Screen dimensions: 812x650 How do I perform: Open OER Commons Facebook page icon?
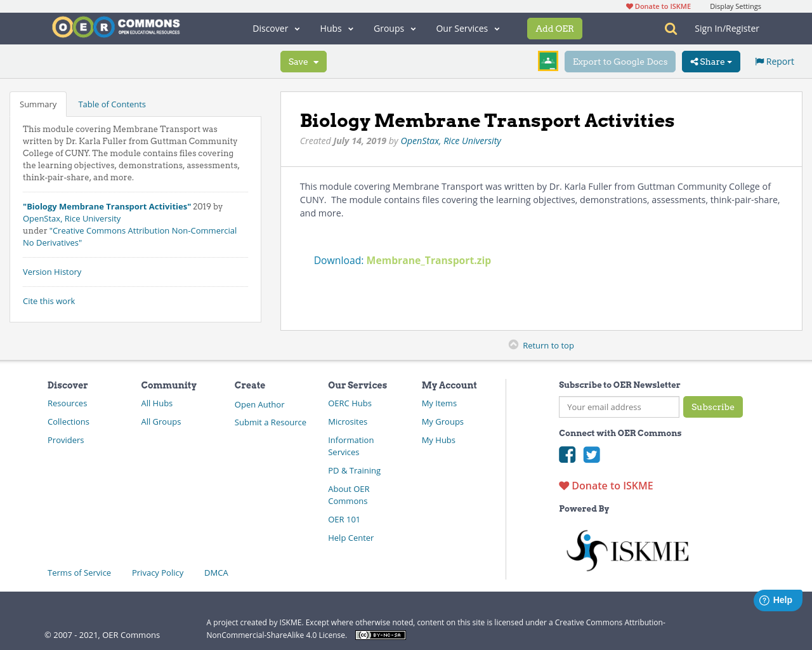(566, 454)
